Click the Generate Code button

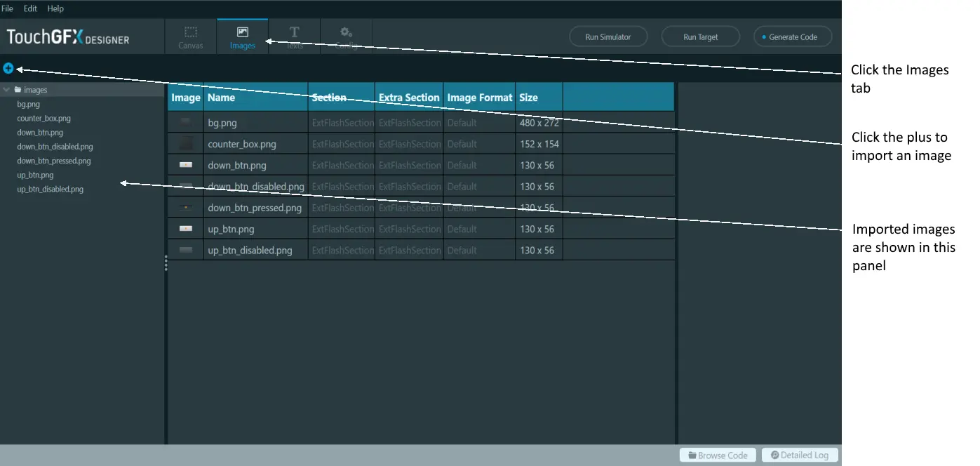tap(793, 37)
